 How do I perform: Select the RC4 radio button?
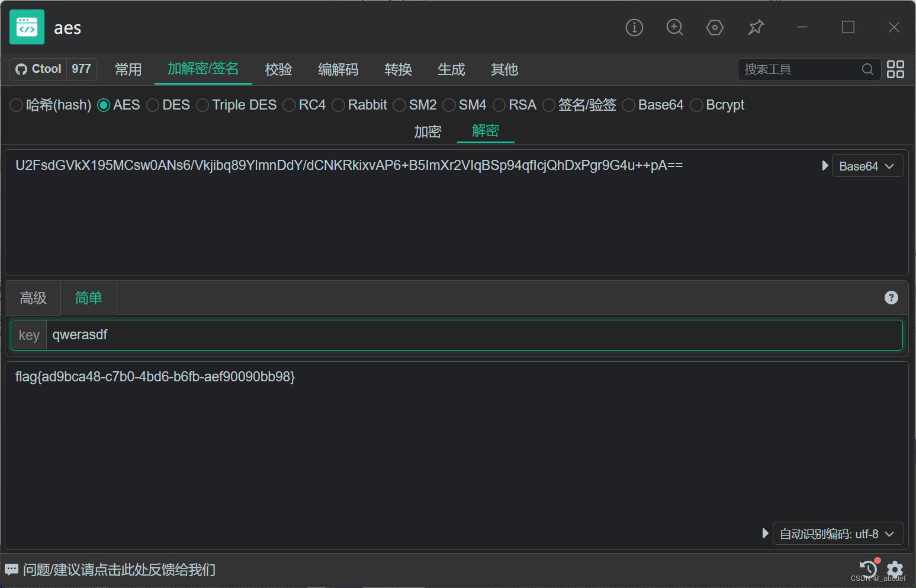[289, 105]
